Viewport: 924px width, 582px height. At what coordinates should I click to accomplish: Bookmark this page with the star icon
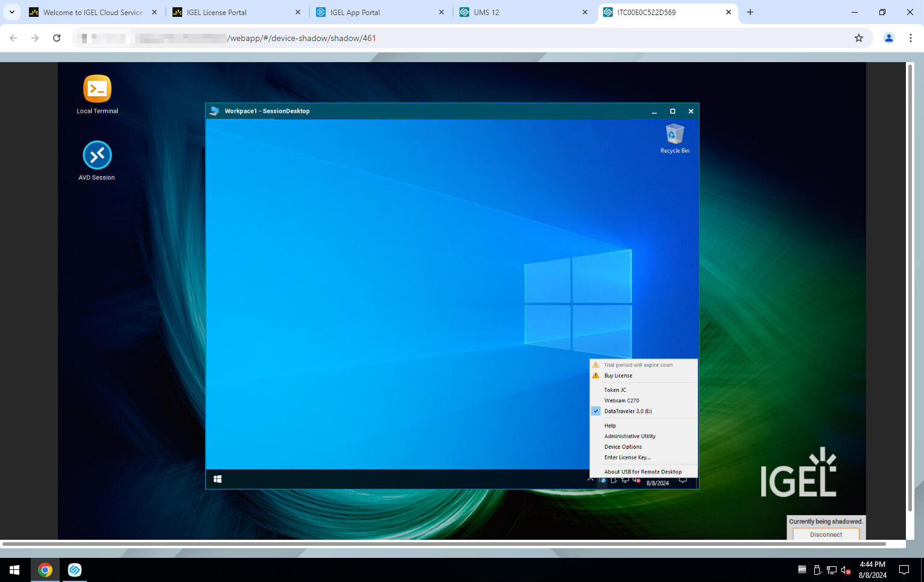(858, 38)
